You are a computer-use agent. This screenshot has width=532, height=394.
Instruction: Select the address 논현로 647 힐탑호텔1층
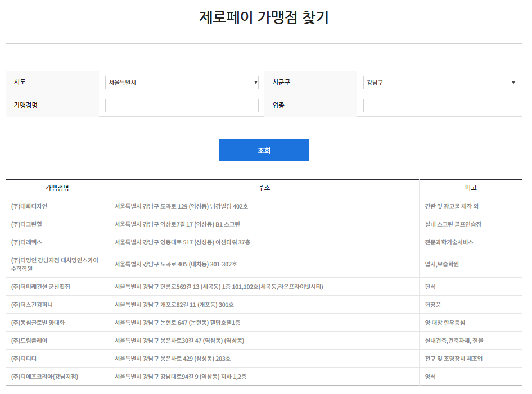[177, 323]
